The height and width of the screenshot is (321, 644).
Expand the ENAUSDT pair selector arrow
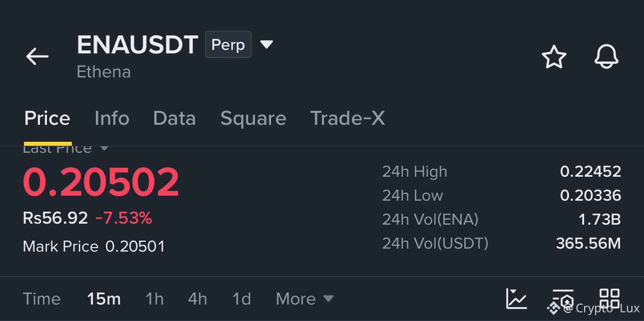[267, 44]
